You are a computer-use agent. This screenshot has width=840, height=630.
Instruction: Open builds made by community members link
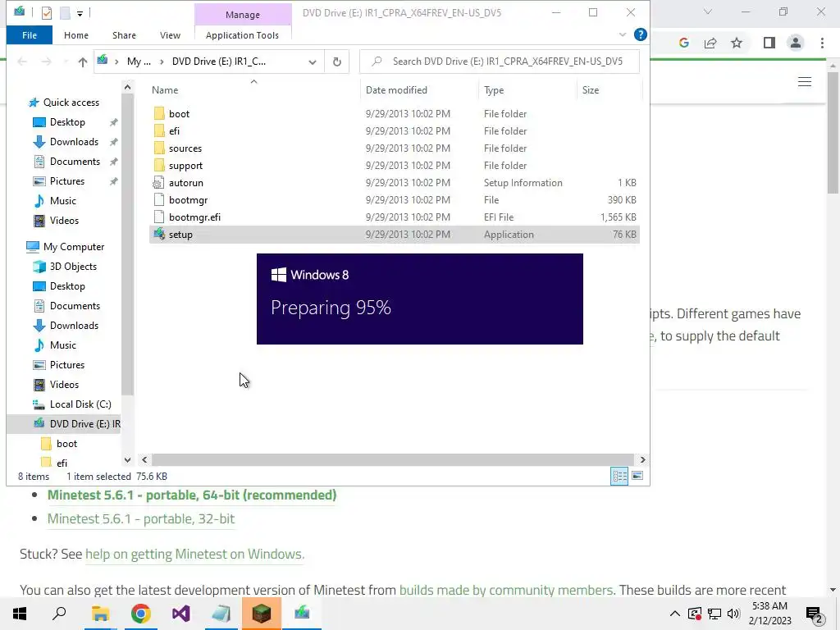pos(506,590)
